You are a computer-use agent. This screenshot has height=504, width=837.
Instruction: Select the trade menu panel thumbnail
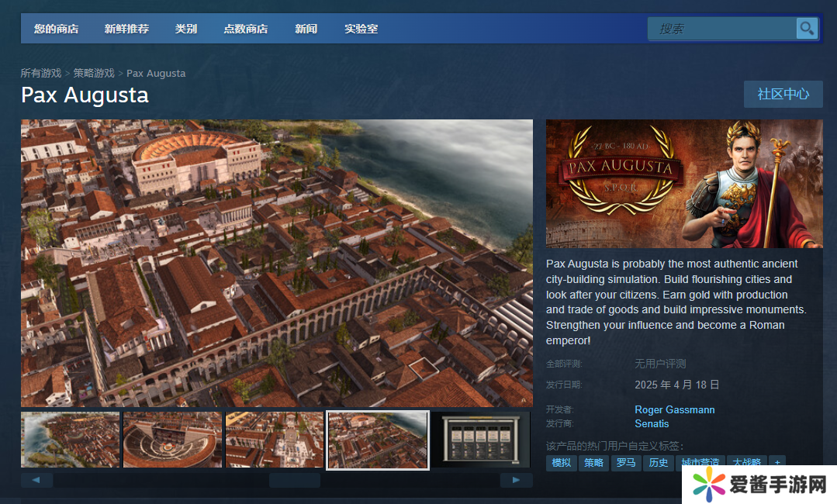(x=479, y=440)
